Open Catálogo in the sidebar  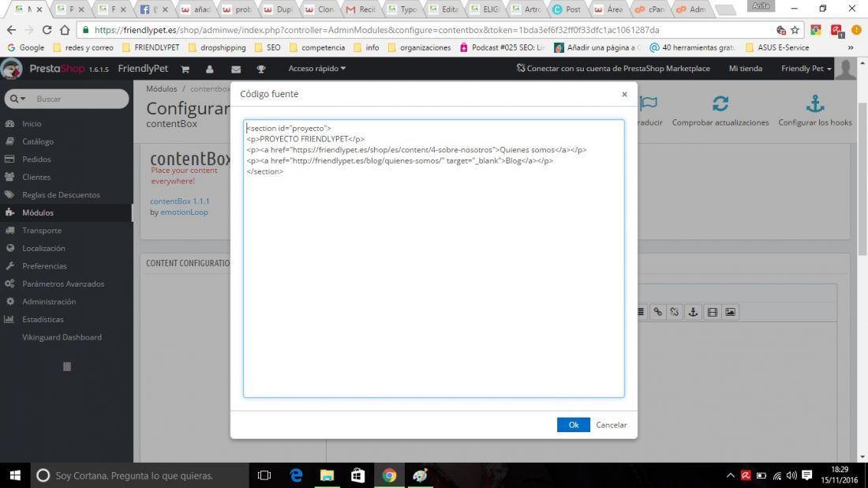(x=38, y=141)
